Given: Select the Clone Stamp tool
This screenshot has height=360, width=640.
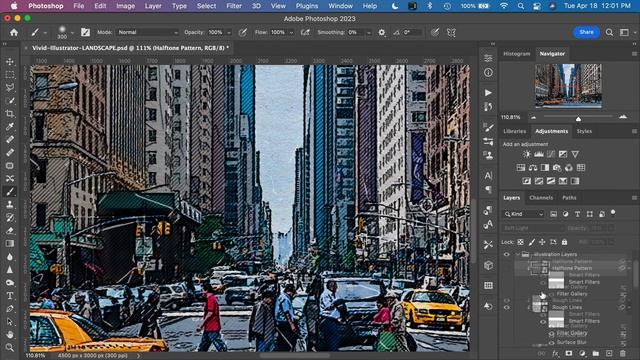Looking at the screenshot, I should point(10,204).
